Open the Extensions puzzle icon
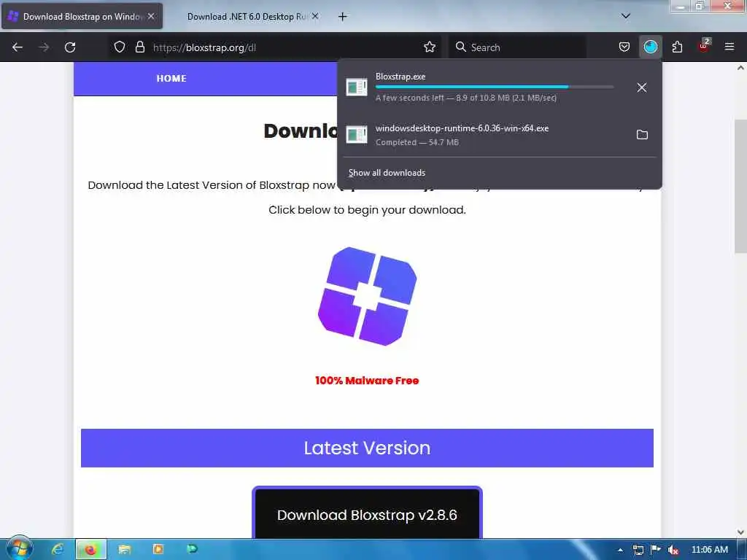747x560 pixels. pos(677,47)
